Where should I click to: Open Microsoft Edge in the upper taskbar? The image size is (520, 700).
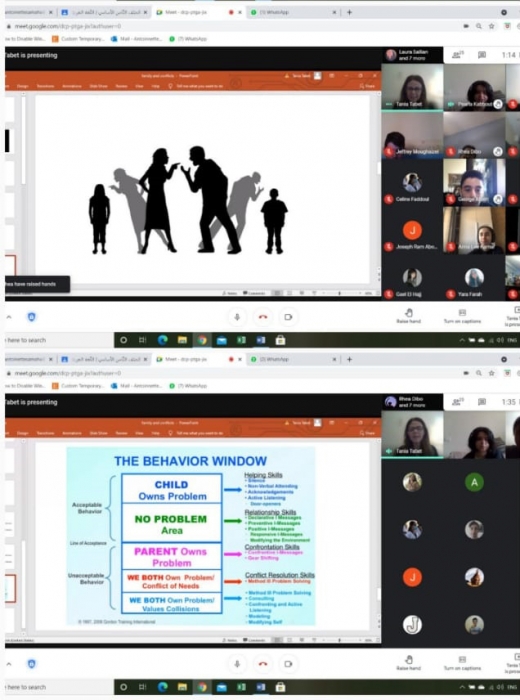(x=162, y=340)
